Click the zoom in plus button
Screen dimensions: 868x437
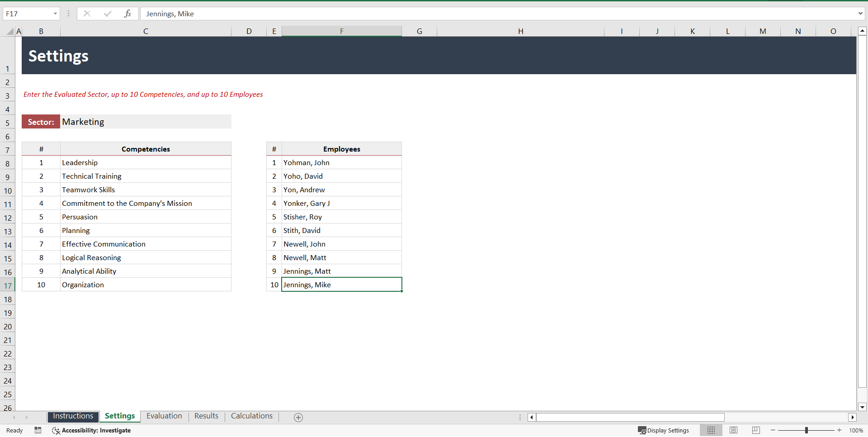pos(840,430)
